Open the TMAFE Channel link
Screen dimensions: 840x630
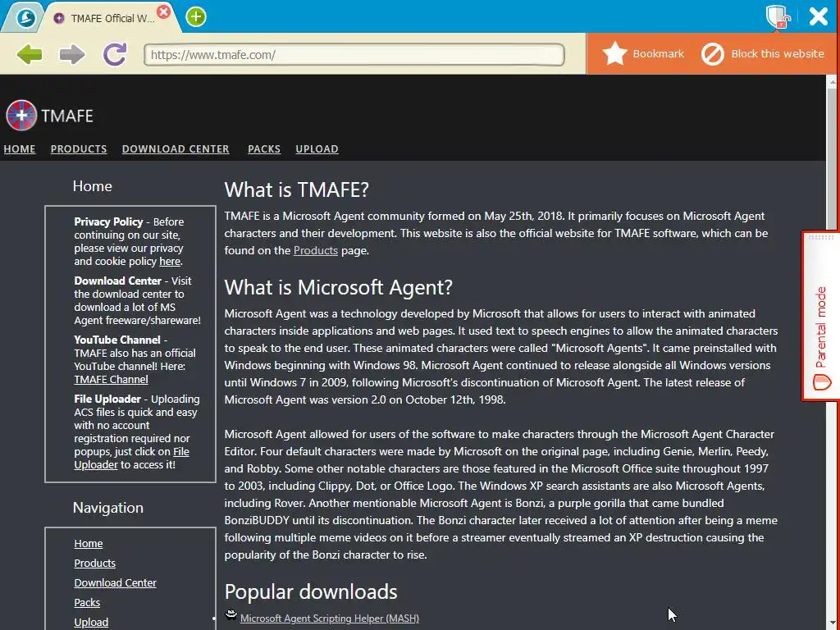[111, 379]
